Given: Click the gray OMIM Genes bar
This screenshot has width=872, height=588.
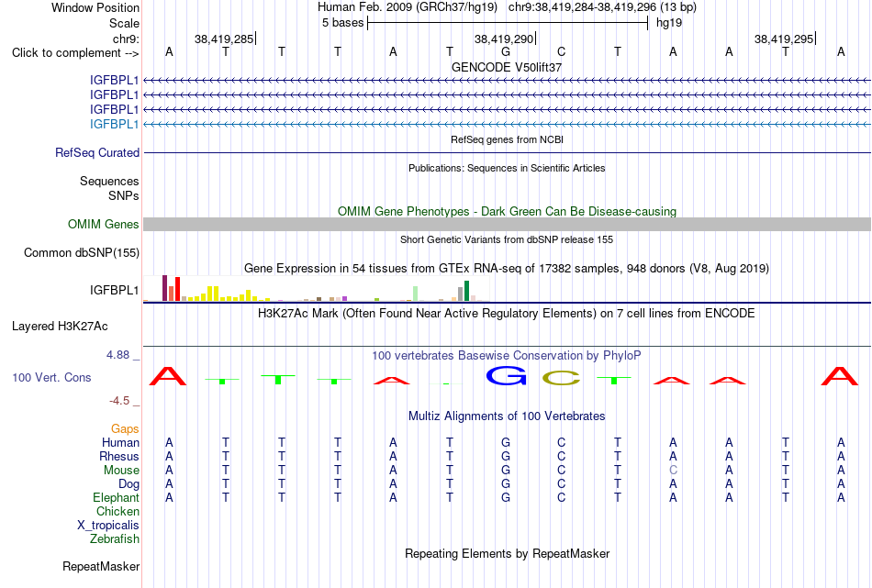Looking at the screenshot, I should click(x=507, y=224).
